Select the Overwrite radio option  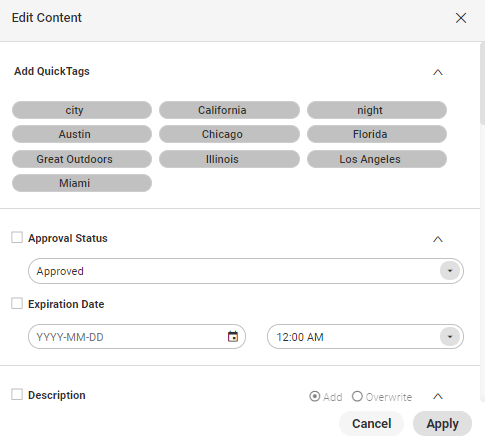pos(357,397)
